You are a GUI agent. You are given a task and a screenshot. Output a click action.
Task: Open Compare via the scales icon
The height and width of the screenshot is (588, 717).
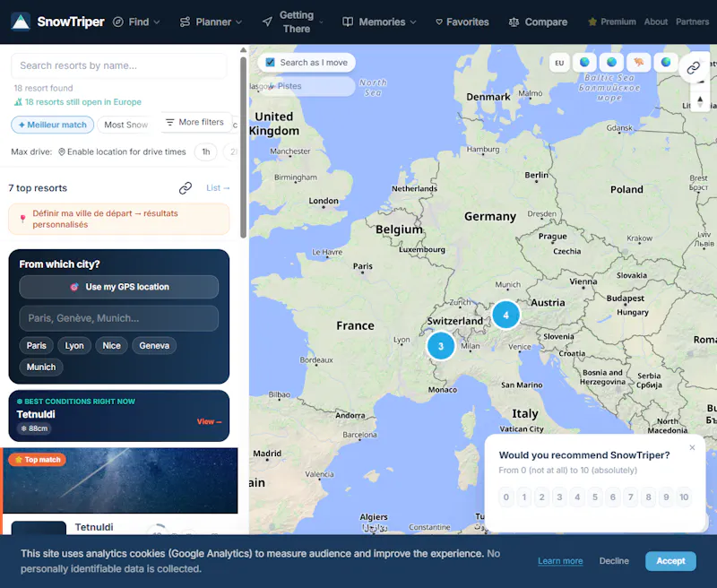coord(514,22)
